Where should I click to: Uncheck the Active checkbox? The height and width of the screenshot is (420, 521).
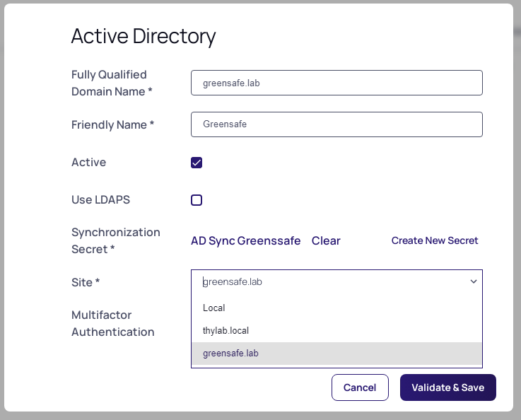[197, 163]
